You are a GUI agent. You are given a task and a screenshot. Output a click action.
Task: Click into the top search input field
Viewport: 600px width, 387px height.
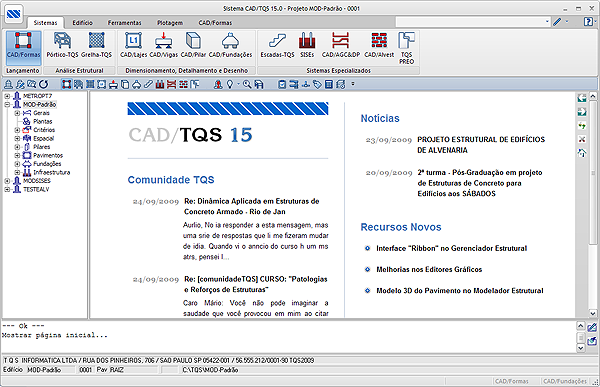pyautogui.click(x=470, y=22)
